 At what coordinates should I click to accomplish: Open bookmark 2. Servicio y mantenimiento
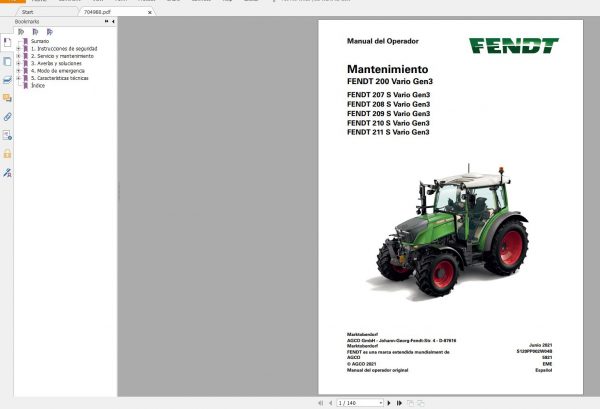[x=62, y=56]
